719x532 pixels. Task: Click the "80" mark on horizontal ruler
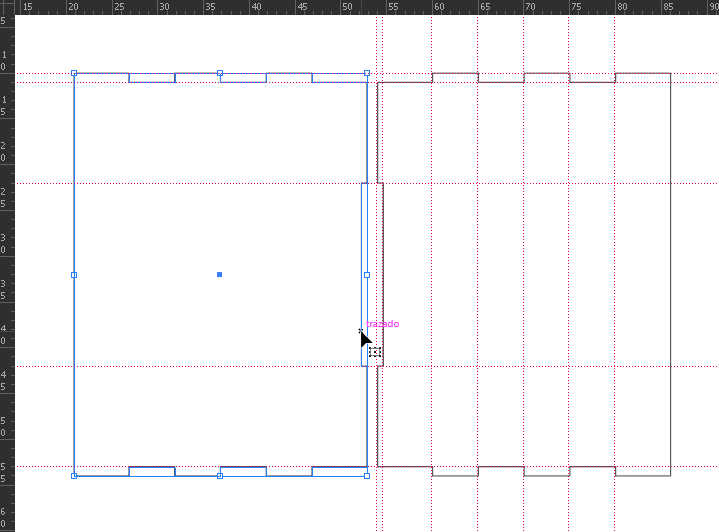622,7
